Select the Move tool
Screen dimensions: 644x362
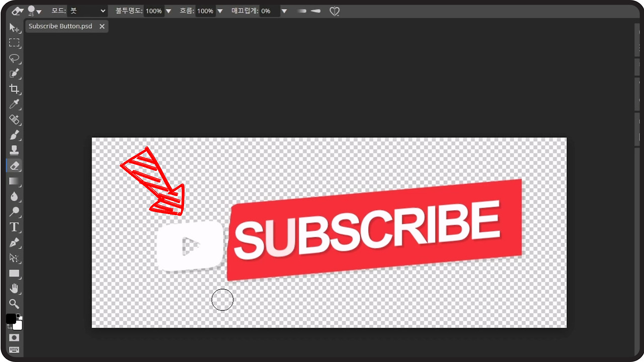click(x=14, y=28)
